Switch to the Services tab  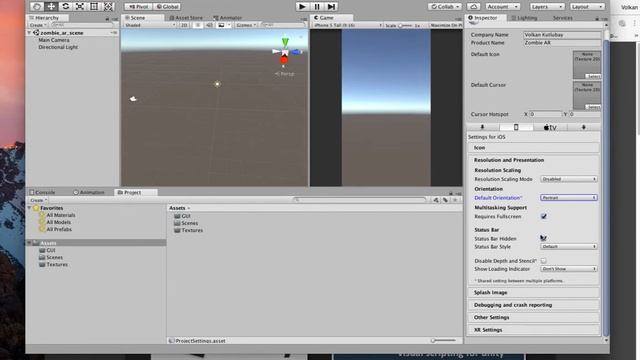tap(562, 18)
